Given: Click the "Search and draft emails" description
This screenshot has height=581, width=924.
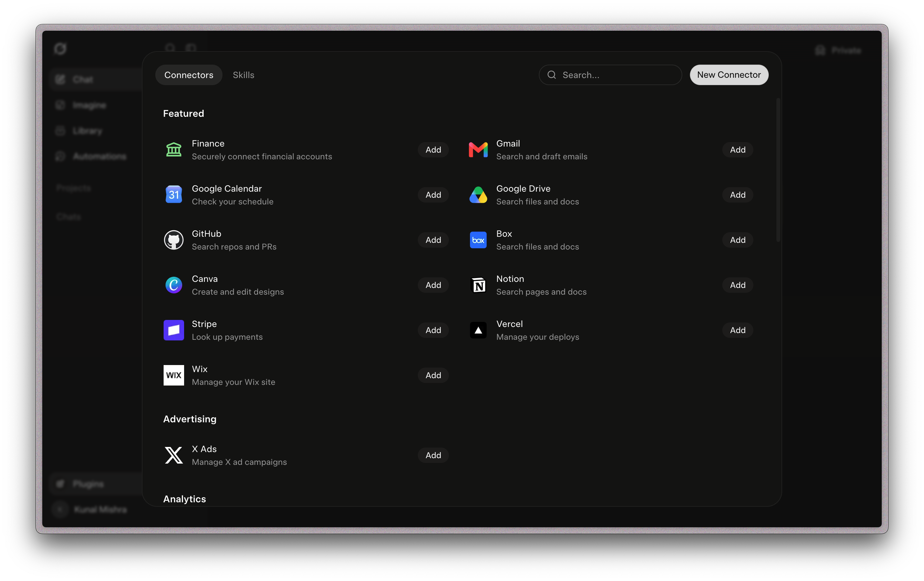Looking at the screenshot, I should click(x=542, y=156).
